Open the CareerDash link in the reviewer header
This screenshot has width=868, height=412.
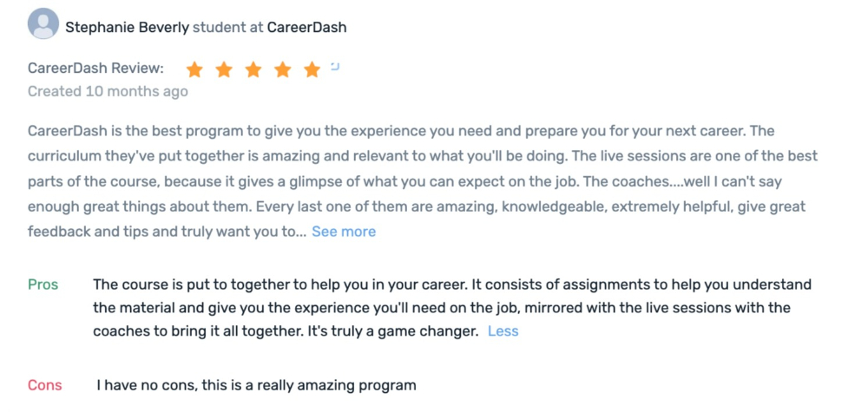tap(306, 27)
